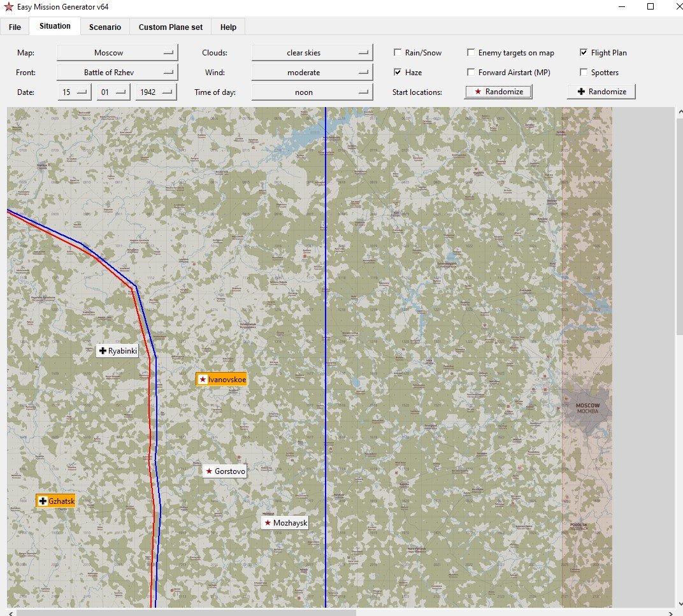Screen dimensions: 683x616
Task: Click the Moscow city label on map
Action: pyautogui.click(x=587, y=408)
